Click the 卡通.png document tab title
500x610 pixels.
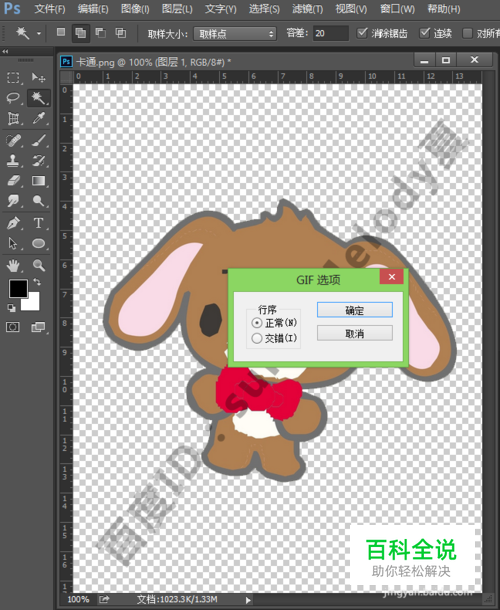coord(153,62)
